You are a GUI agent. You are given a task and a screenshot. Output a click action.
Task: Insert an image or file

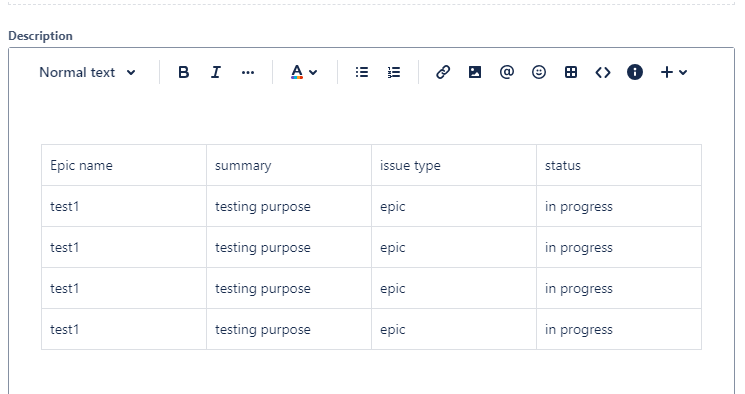475,72
